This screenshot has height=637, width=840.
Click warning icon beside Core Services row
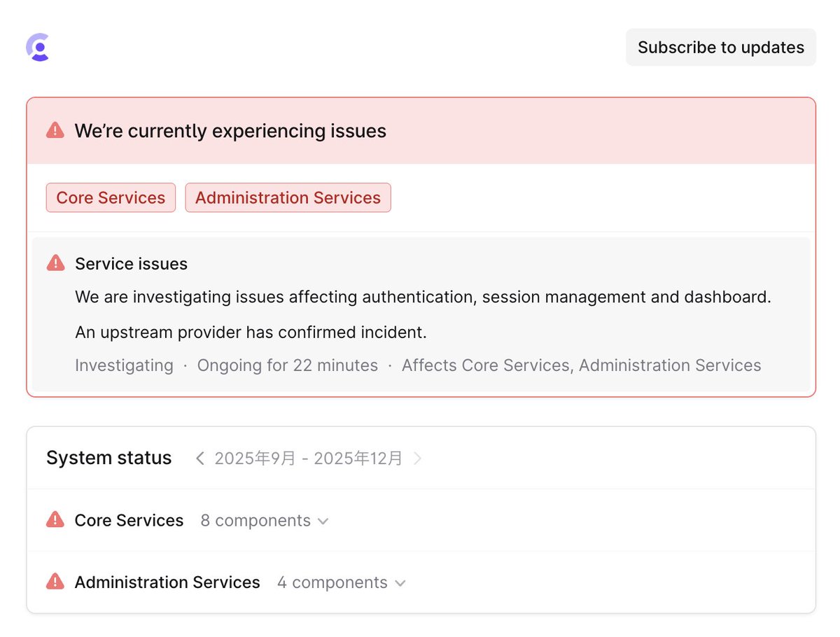[x=55, y=519]
